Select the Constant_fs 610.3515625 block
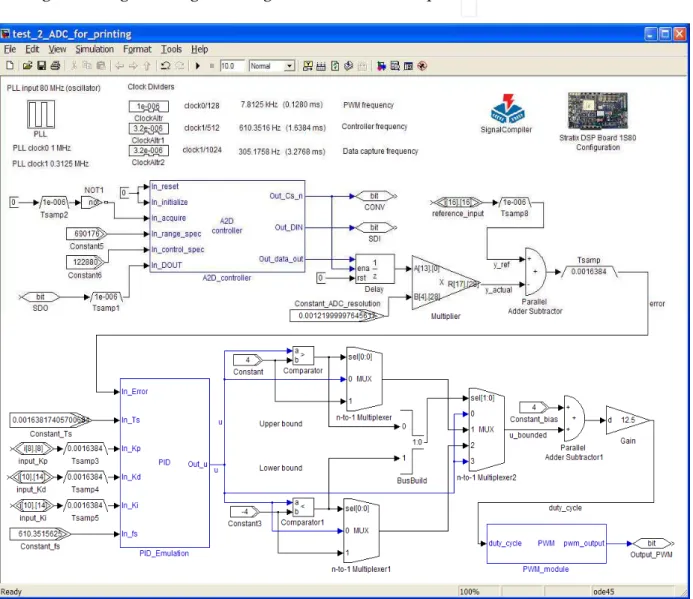 [40, 534]
